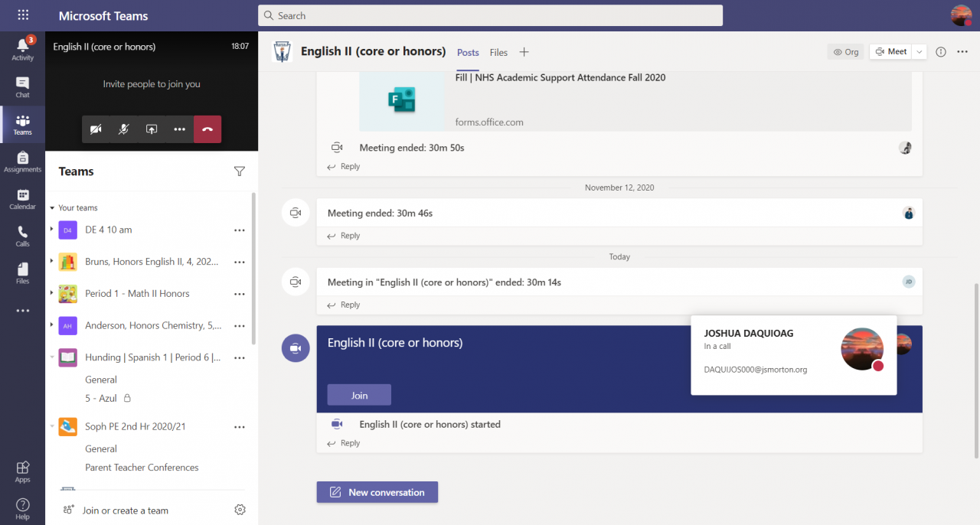Open more options for Soph PE 2nd Hr
Viewport: 980px width, 525px height.
tap(240, 427)
